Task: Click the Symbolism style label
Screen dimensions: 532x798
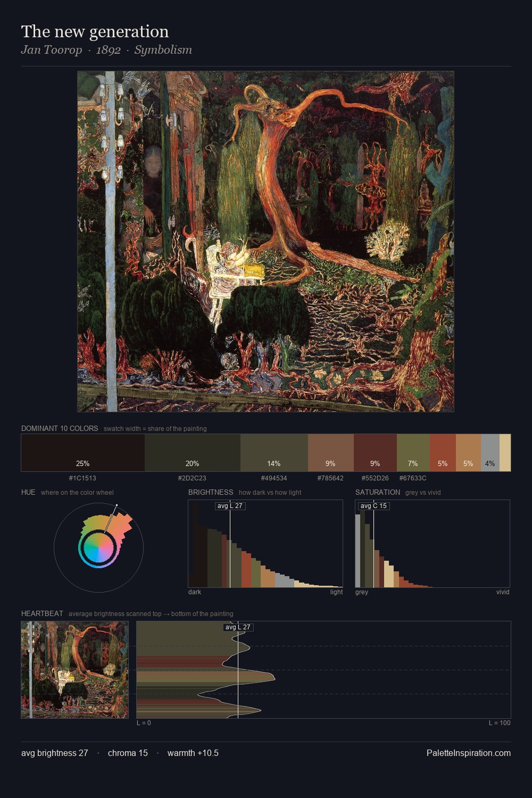Action: [x=163, y=50]
